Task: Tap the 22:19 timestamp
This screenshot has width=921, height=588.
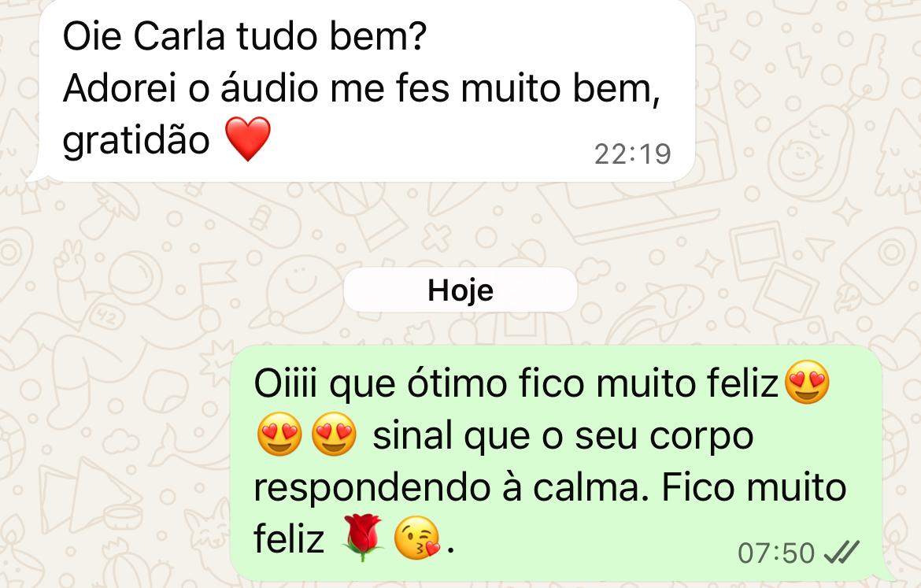Action: (633, 154)
